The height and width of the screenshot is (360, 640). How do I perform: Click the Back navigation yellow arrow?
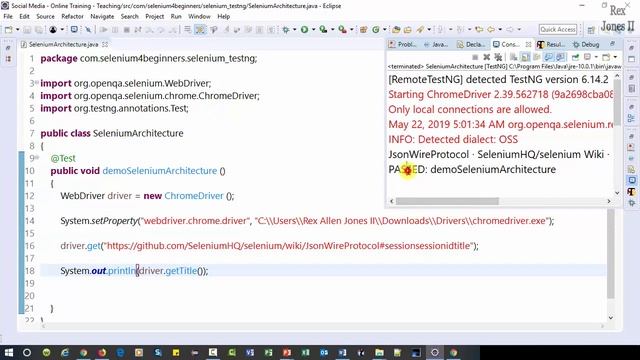coord(491,29)
